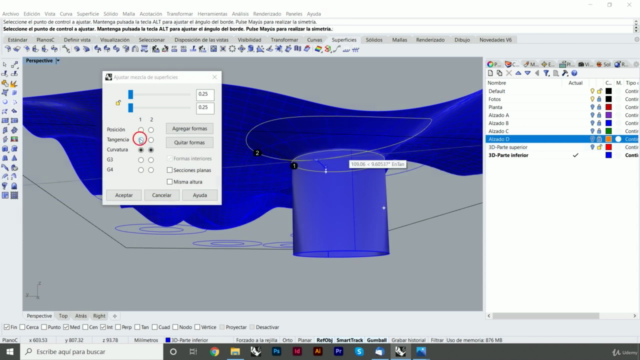Toggle the Perp object snap checkbox

[118, 327]
